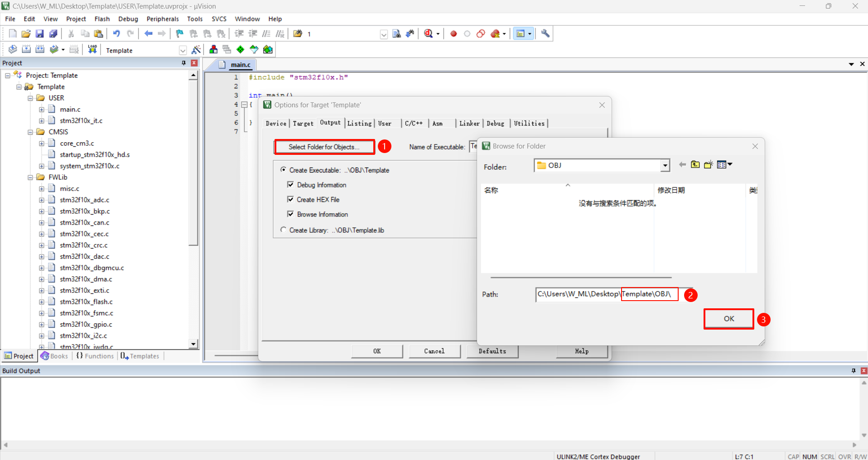Screen dimensions: 868x460
Task: Select startup_stm32f10x_hd.s file
Action: (x=95, y=154)
